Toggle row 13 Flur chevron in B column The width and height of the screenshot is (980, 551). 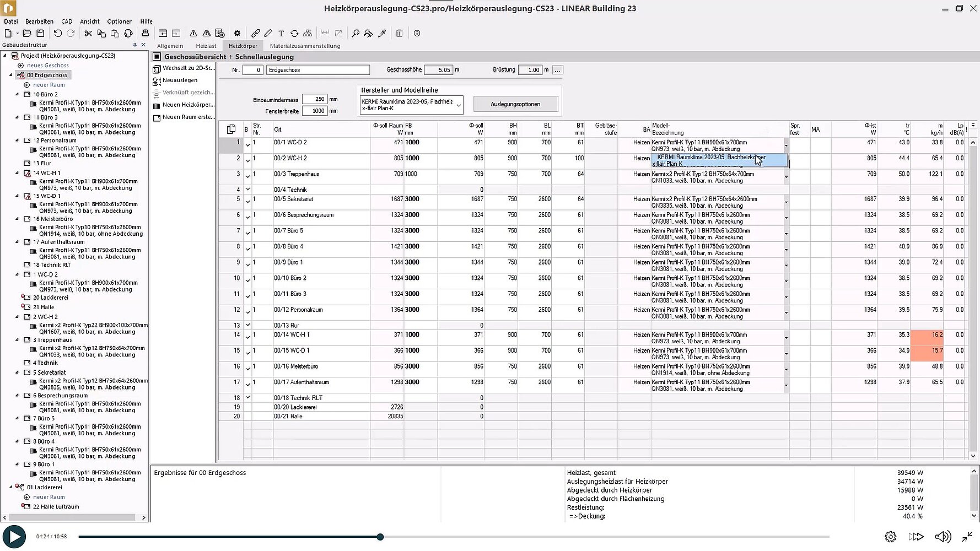[248, 325]
